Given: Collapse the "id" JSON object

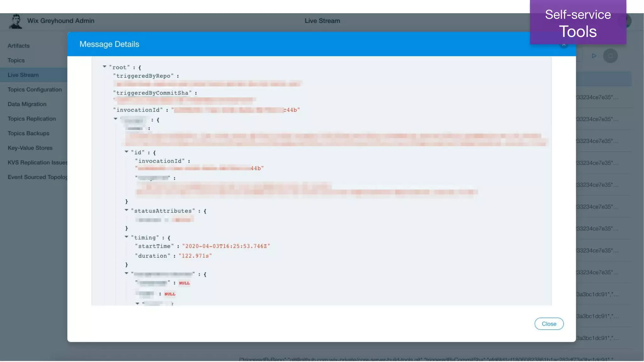Looking at the screenshot, I should [126, 152].
